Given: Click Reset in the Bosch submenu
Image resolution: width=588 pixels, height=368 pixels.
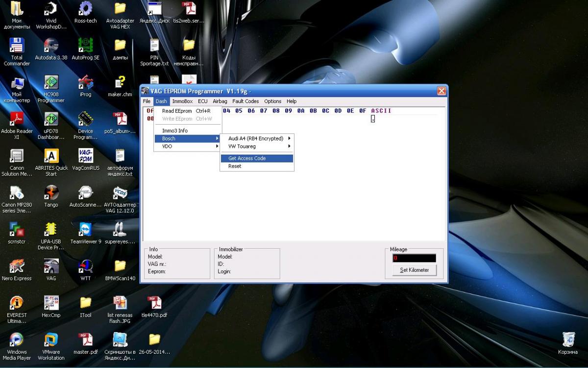Looking at the screenshot, I should [257, 166].
